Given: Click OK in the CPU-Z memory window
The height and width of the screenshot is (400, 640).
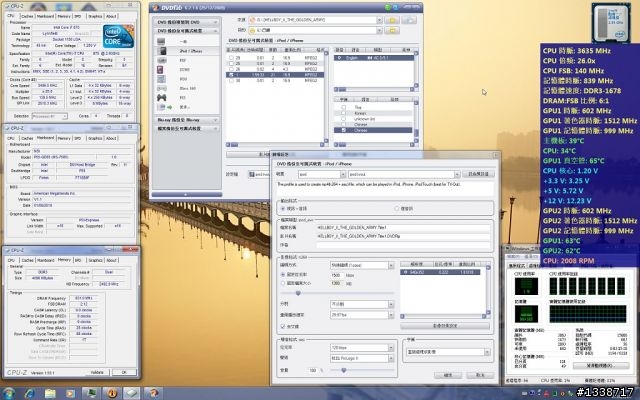Looking at the screenshot, I should pos(124,372).
